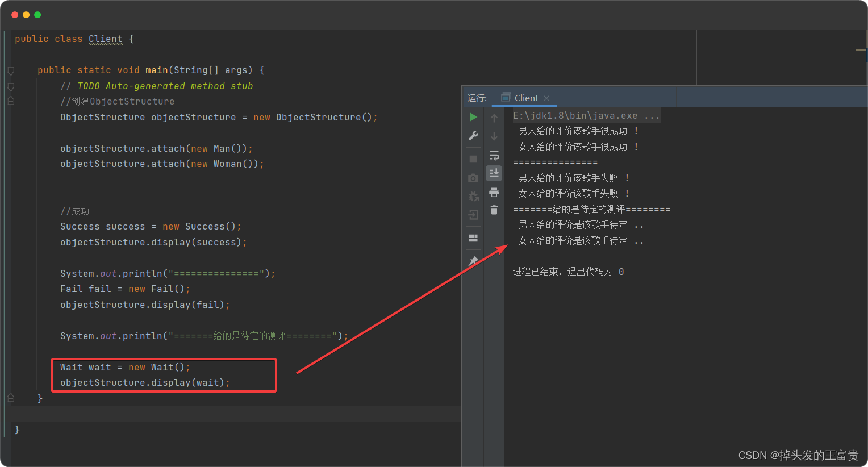Toggle soft-wrap in console toolbar
Image resolution: width=868 pixels, height=467 pixels.
coord(494,155)
